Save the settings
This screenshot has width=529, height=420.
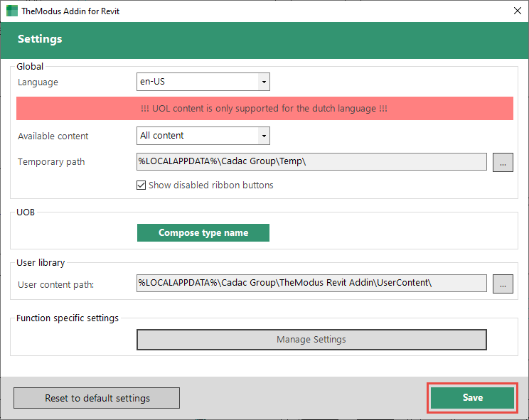[x=472, y=398]
